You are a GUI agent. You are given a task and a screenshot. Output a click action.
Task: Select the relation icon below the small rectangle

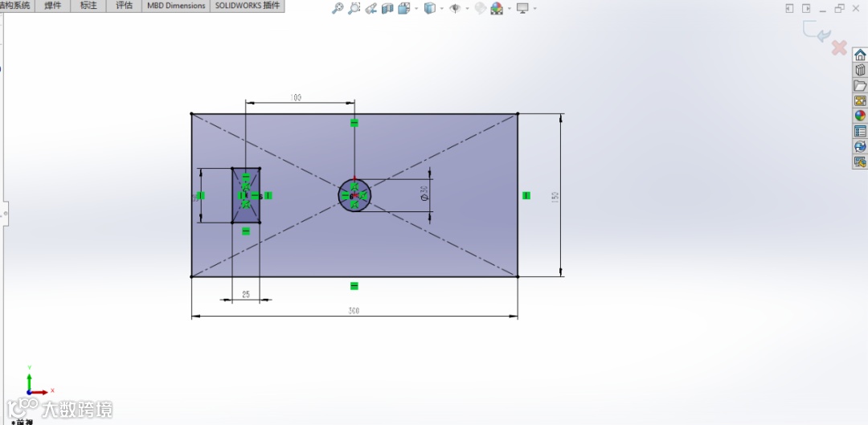pyautogui.click(x=246, y=231)
